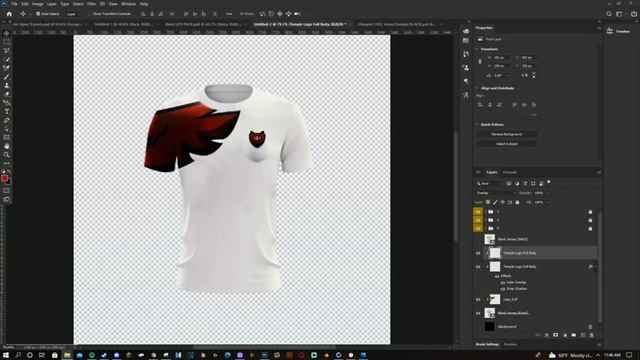Collapse the Transform section

[477, 49]
